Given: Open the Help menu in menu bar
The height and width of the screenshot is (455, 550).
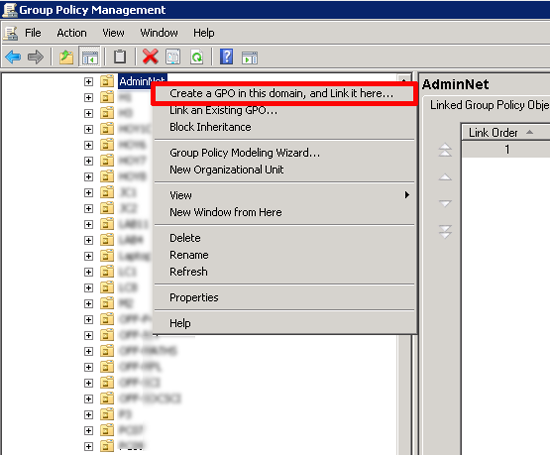Looking at the screenshot, I should (x=204, y=33).
